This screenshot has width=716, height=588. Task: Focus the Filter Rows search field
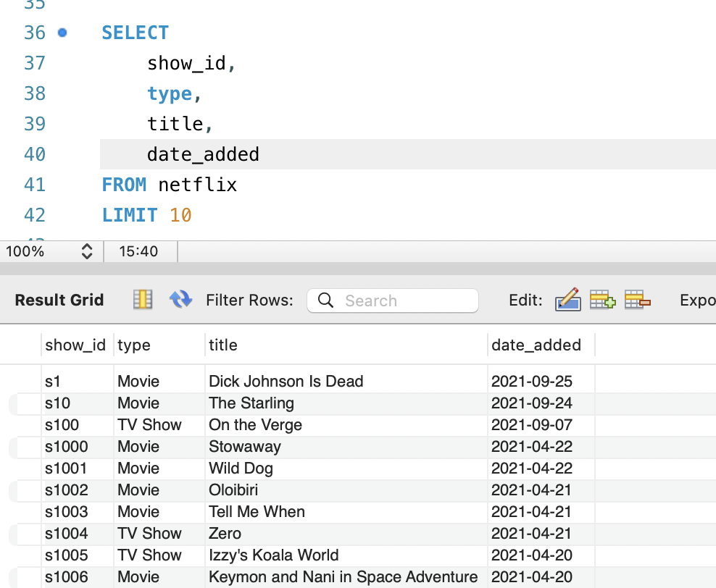click(393, 301)
